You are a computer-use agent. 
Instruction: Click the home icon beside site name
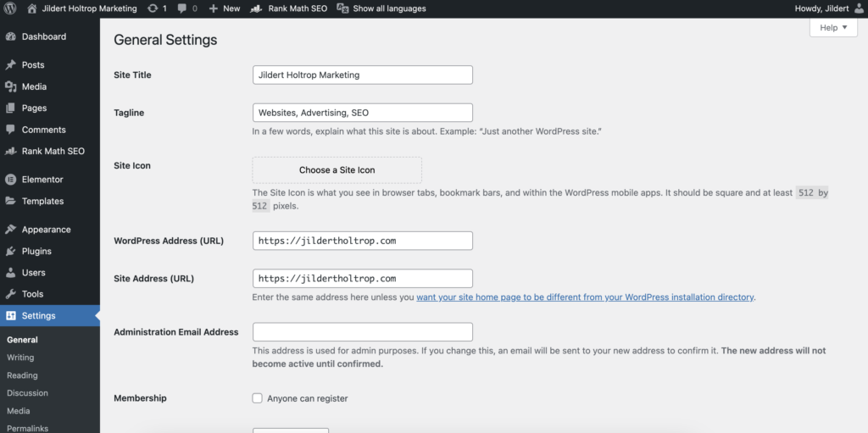pos(32,8)
